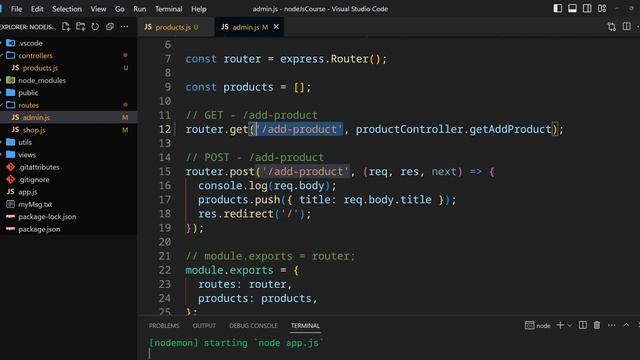
Task: Open the Run menu
Action: 140,9
